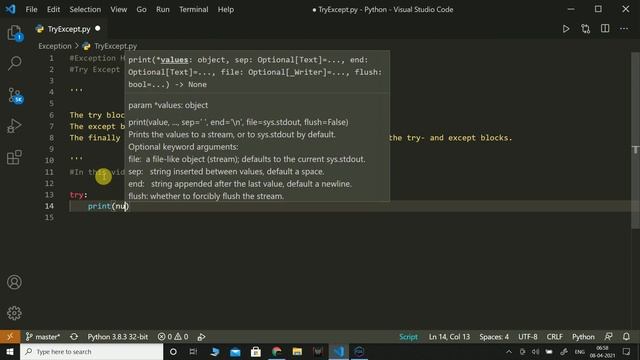Open the Explorer view in activity bar
This screenshot has width=640, height=360.
tap(15, 33)
